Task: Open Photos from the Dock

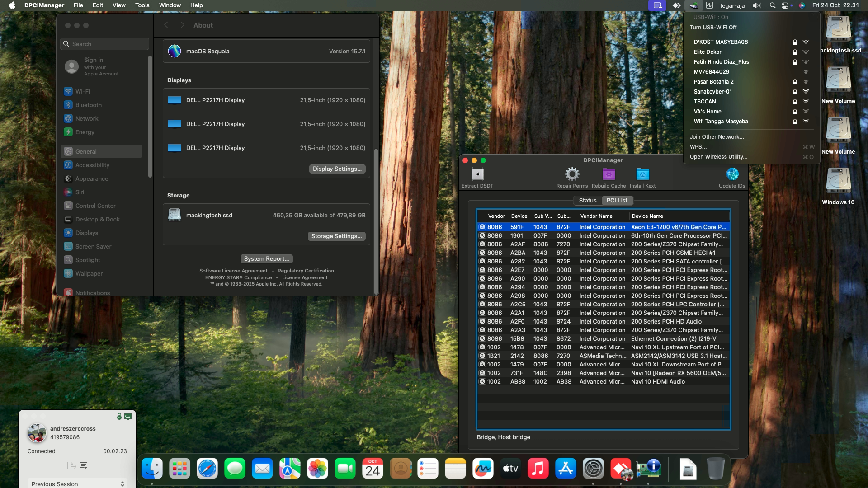Action: click(317, 469)
